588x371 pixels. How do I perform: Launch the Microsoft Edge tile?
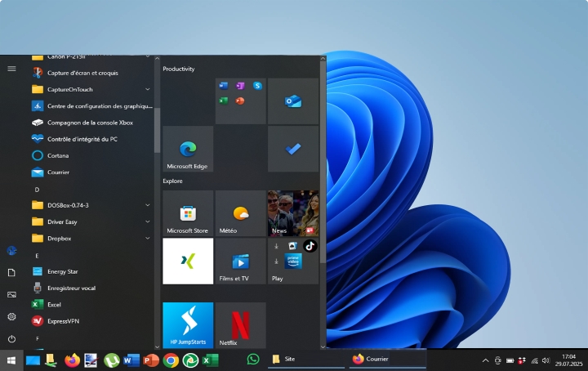(188, 149)
